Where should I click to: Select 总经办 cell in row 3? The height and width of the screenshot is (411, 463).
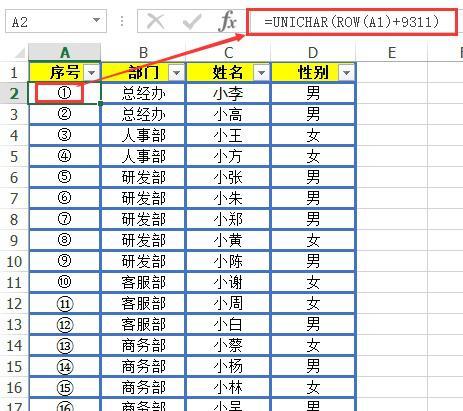(143, 114)
